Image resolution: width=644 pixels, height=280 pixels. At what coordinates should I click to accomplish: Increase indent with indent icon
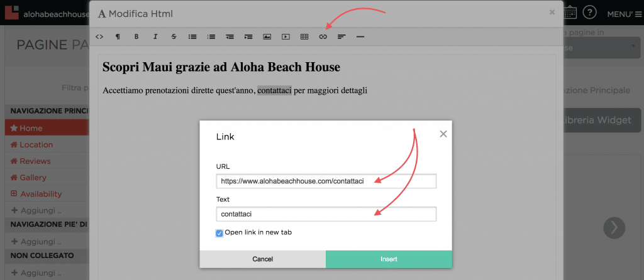click(248, 37)
